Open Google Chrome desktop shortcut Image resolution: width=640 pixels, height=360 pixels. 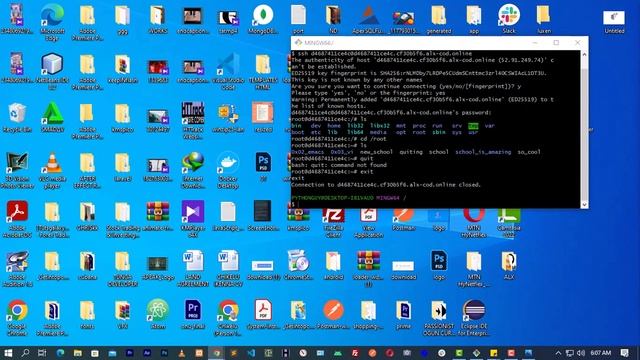(17, 318)
